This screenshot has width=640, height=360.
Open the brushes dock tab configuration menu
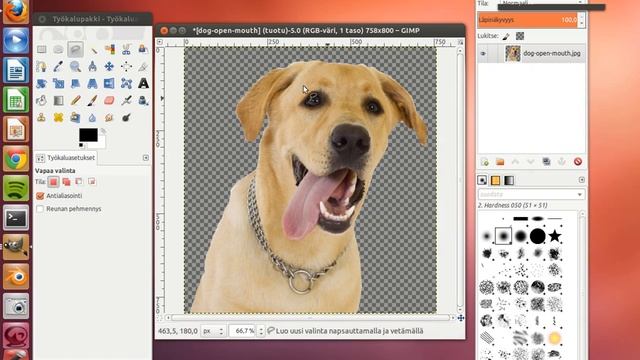(x=582, y=180)
